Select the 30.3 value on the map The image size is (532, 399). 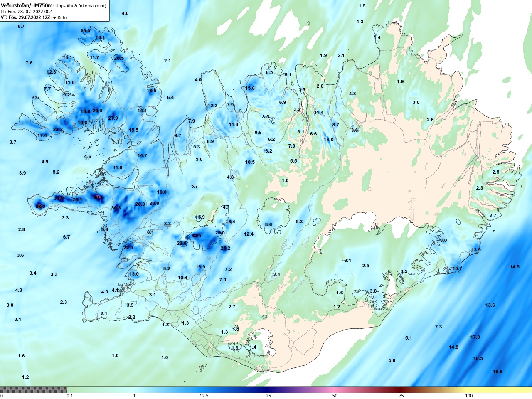(x=116, y=208)
